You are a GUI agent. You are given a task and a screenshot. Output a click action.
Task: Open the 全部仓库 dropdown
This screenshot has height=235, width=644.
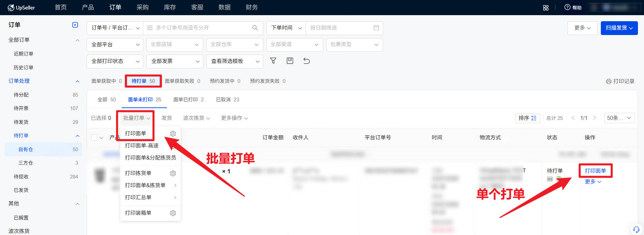[x=235, y=44]
